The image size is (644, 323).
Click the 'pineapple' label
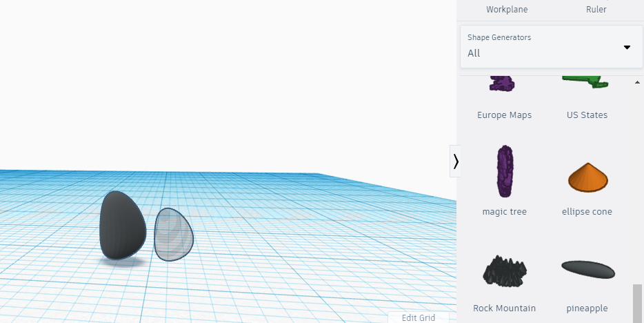(x=587, y=309)
